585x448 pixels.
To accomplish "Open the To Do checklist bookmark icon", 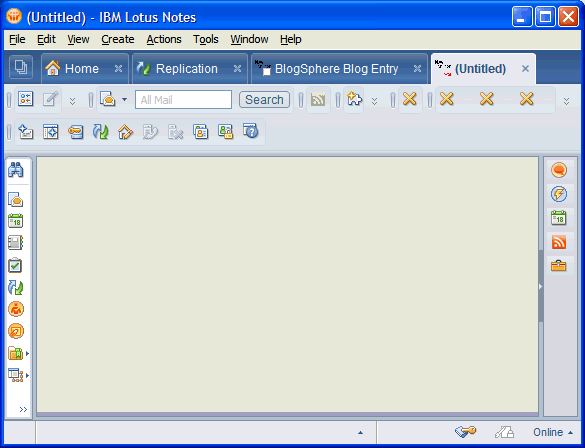I will 15,265.
